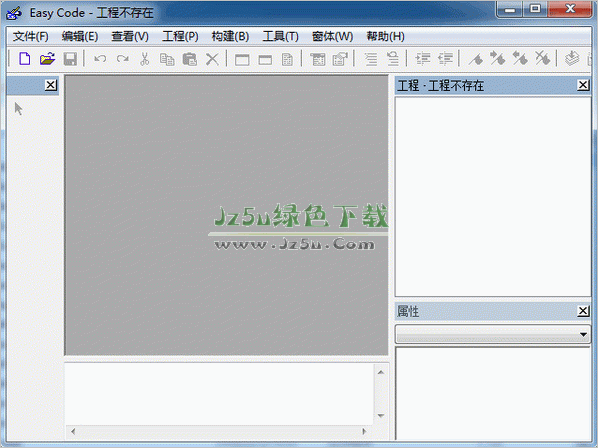Click the Copy icon
The height and width of the screenshot is (448, 598).
coord(167,59)
